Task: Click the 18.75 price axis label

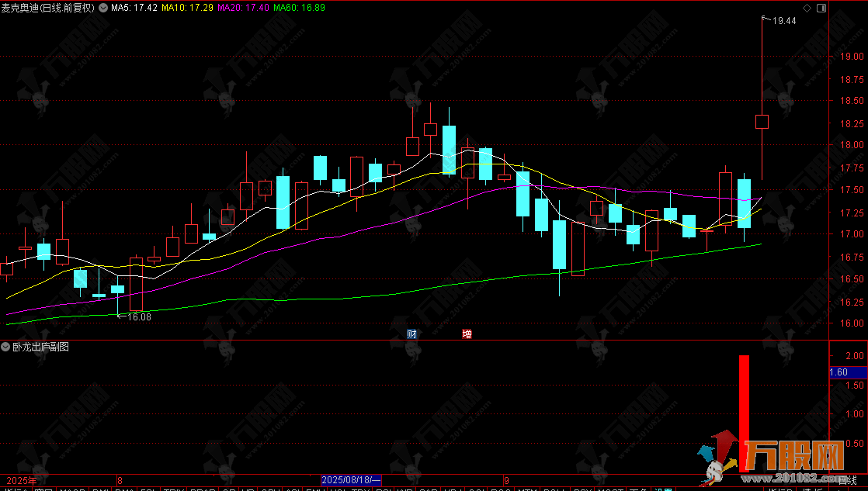Action: (x=852, y=80)
